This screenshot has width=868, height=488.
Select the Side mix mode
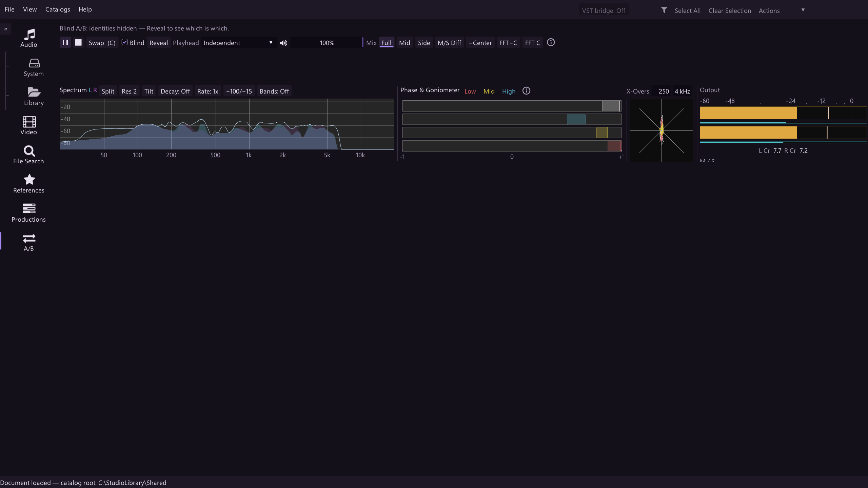point(424,43)
